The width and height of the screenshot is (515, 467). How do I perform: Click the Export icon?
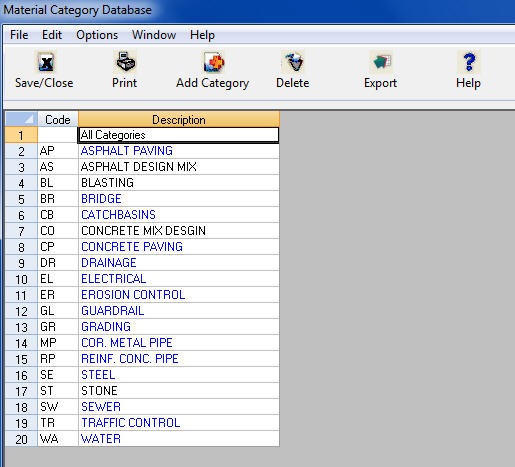click(381, 62)
